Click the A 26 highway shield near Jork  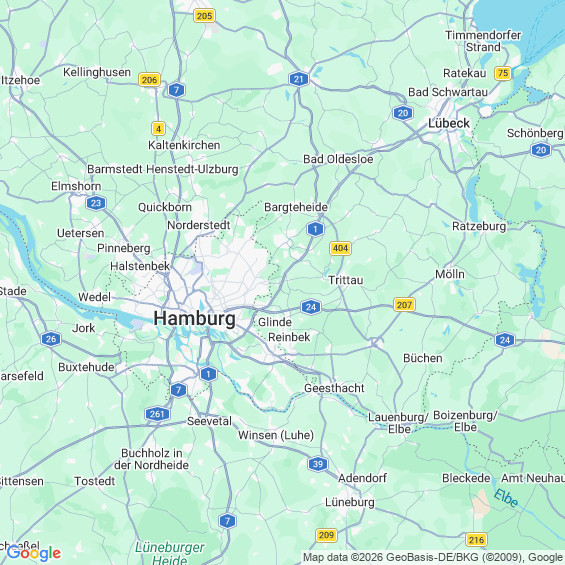pos(51,339)
